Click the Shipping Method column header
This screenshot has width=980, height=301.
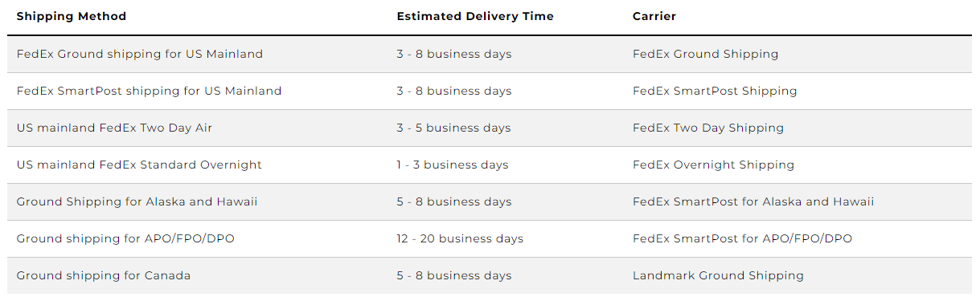(x=72, y=16)
